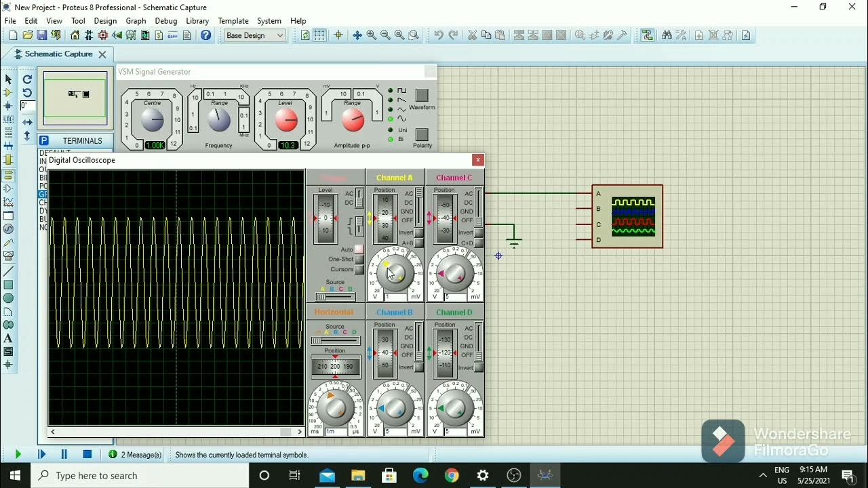Screen dimensions: 868x488
Task: Select the Selection Mode arrow tool
Action: [8, 80]
